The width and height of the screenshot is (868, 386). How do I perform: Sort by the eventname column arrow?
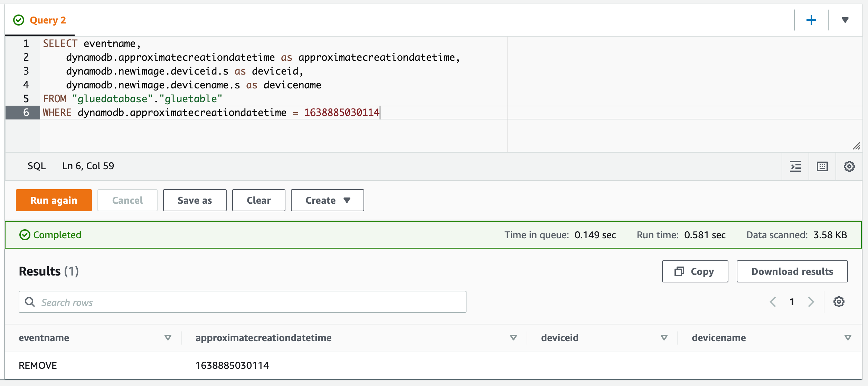point(168,338)
